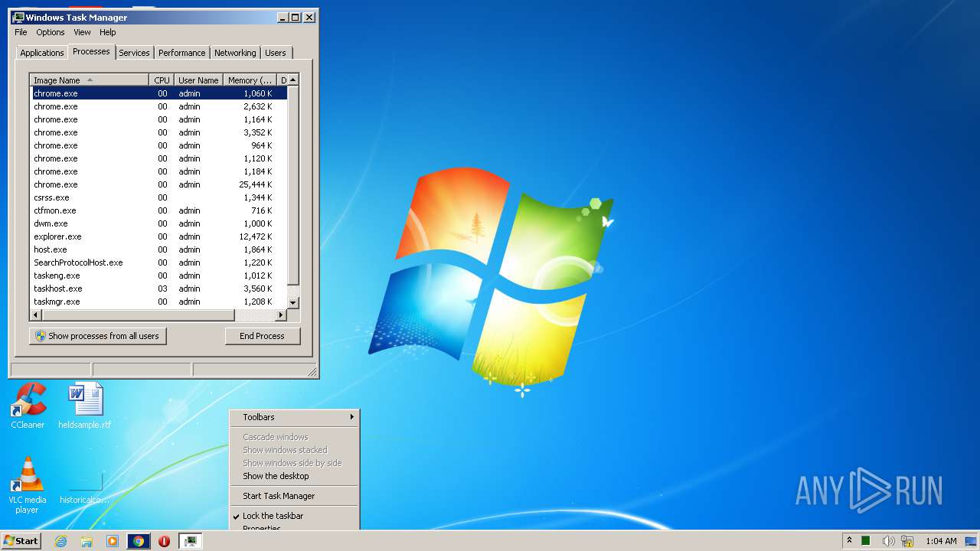The height and width of the screenshot is (551, 980).
Task: Switch to the Networking tab
Action: [235, 53]
